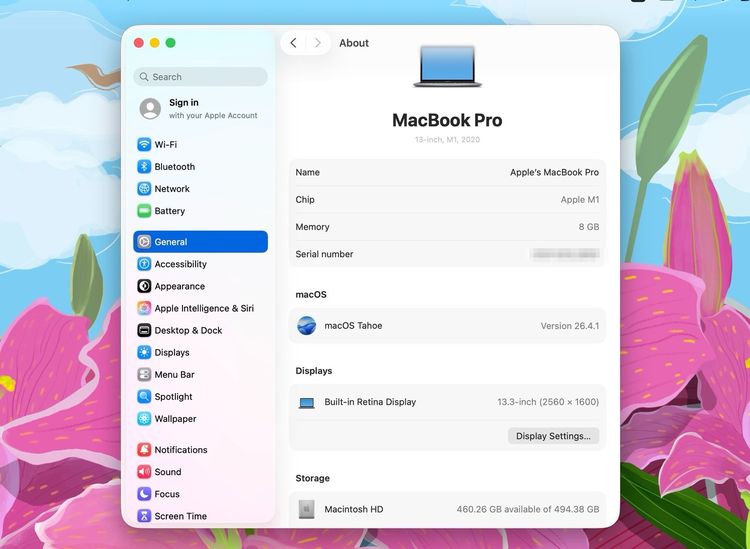Click 460.26 GB available of 494.38 GB

pos(528,509)
